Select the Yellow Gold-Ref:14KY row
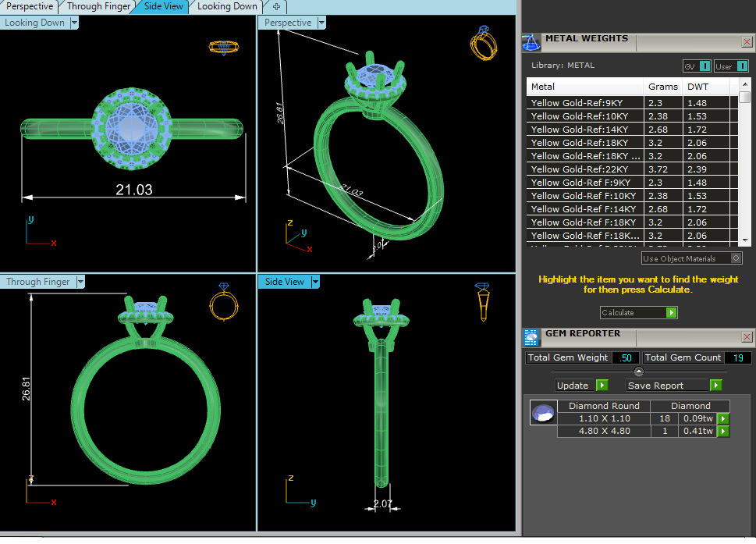The height and width of the screenshot is (544, 756). (632, 130)
